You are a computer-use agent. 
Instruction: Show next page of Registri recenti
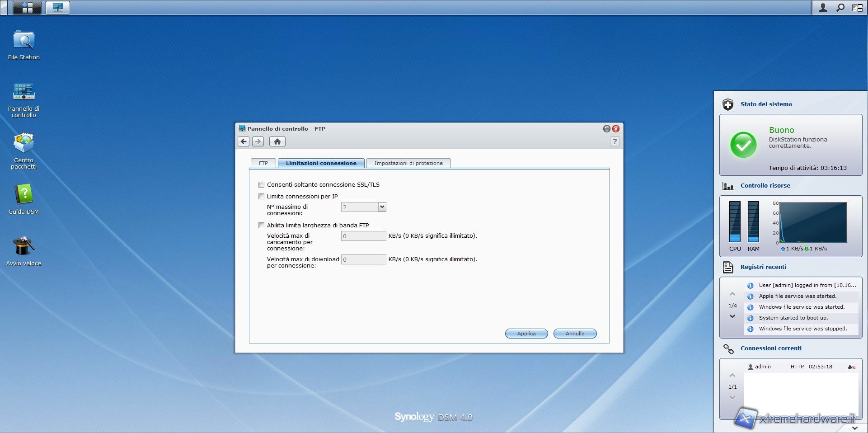click(732, 316)
